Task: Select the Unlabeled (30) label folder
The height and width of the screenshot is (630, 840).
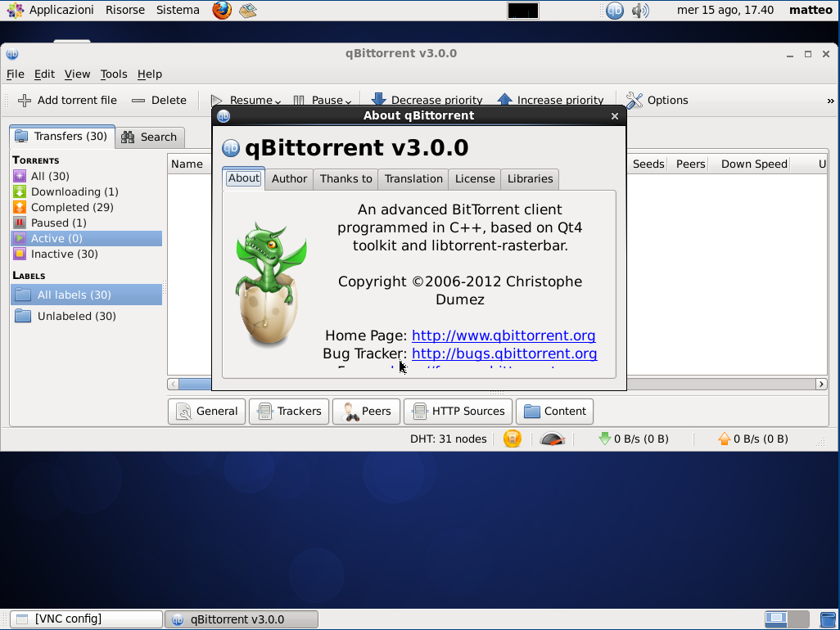Action: tap(76, 317)
